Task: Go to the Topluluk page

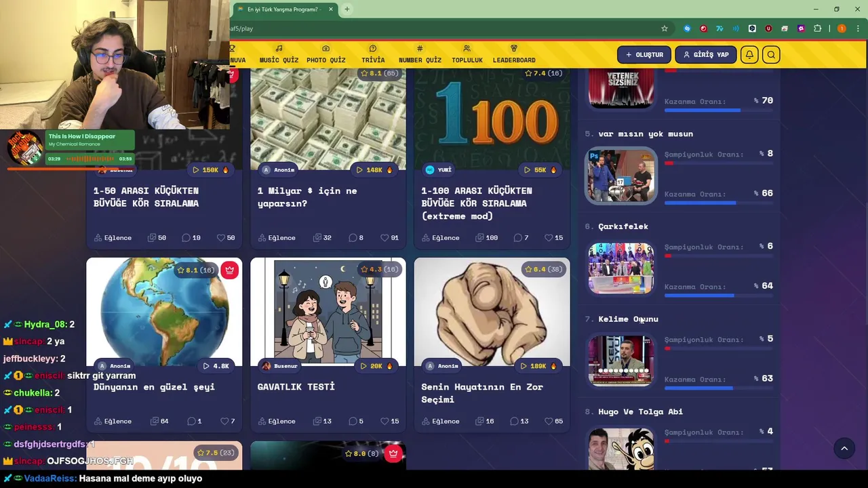Action: (467, 55)
